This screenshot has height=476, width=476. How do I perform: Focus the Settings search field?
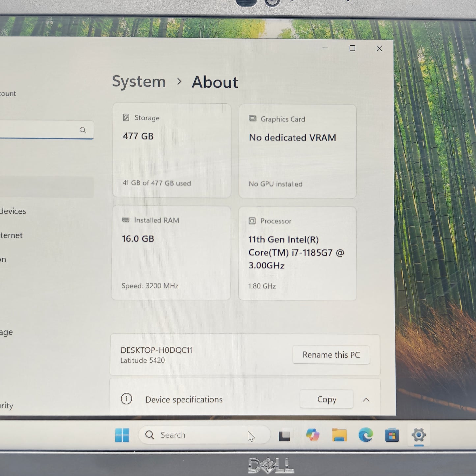(x=40, y=130)
